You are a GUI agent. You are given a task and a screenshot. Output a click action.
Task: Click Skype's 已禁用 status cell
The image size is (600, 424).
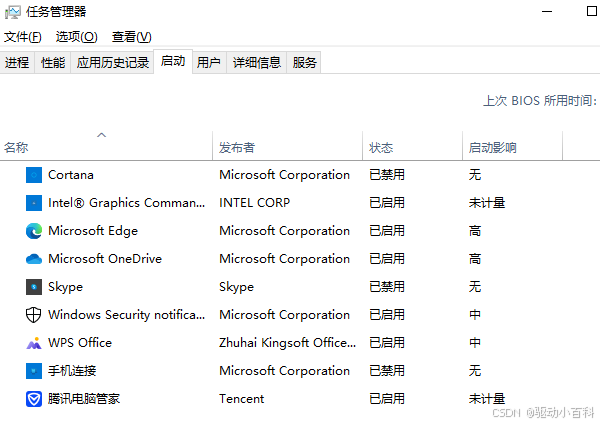387,287
